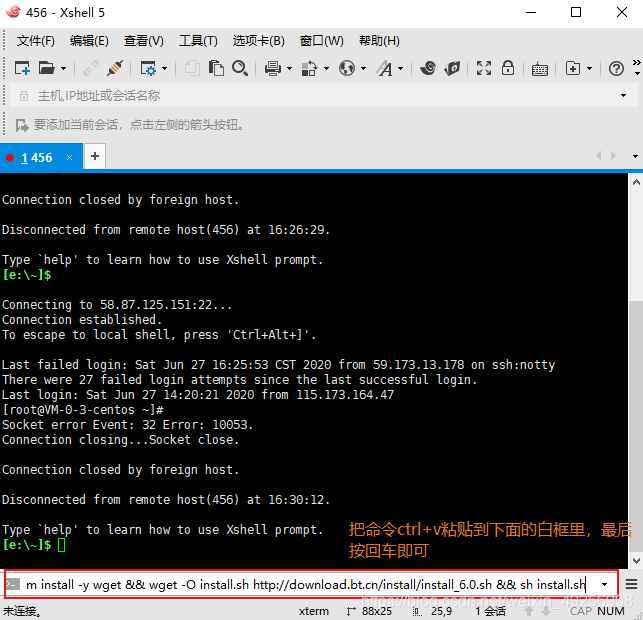Click the compose bar prompt icon

(x=13, y=584)
